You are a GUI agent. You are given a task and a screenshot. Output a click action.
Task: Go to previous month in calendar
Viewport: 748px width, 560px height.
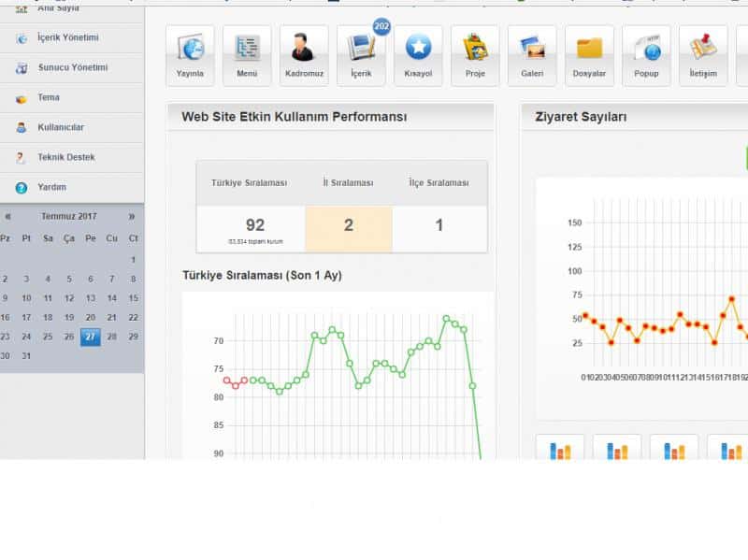[x=8, y=216]
